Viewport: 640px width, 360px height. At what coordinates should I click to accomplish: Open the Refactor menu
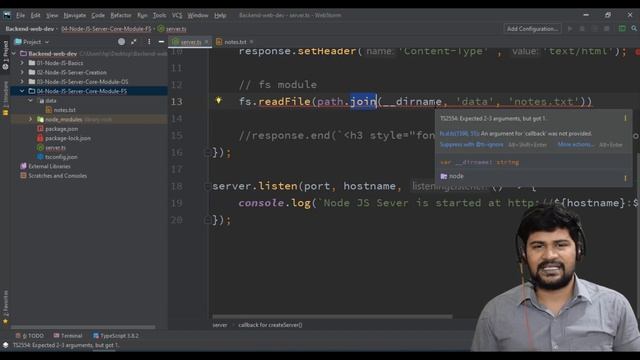click(121, 15)
